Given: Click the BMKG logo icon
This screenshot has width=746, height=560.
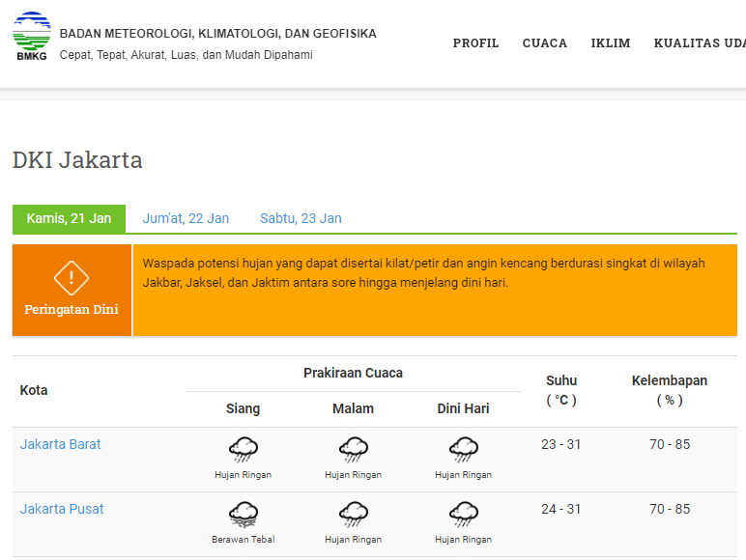Looking at the screenshot, I should coord(31,36).
